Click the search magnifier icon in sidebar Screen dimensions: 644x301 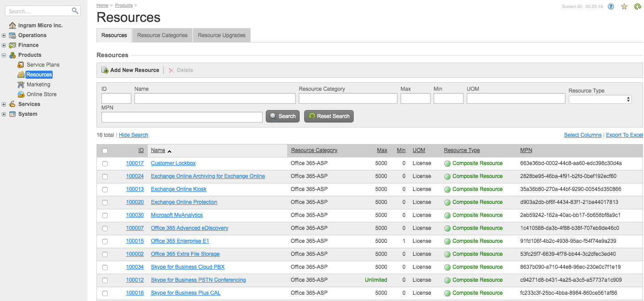75,11
